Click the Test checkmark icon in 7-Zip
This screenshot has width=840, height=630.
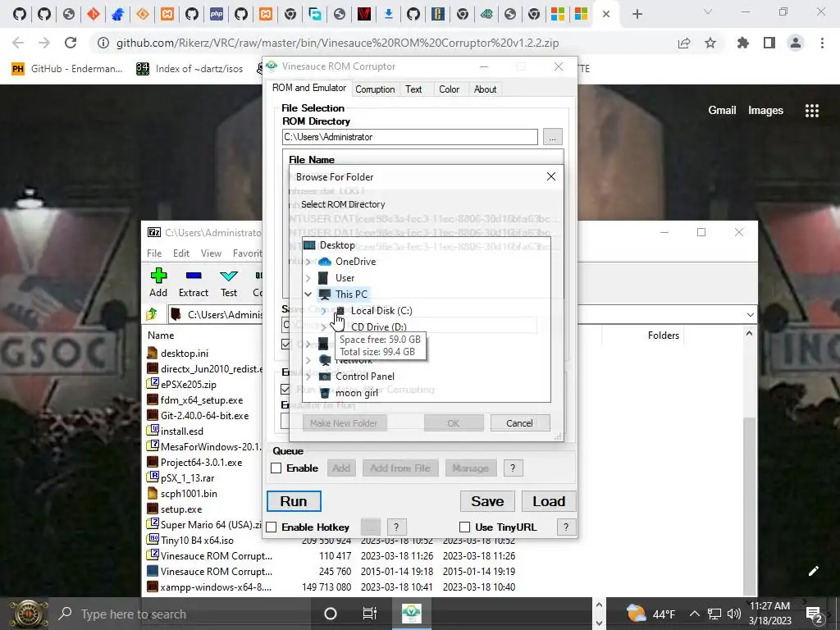point(229,276)
